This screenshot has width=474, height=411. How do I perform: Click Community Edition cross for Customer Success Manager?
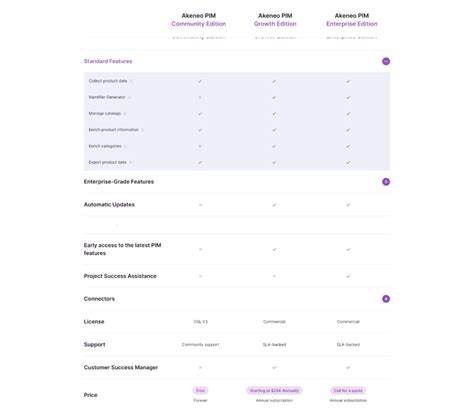pyautogui.click(x=200, y=367)
